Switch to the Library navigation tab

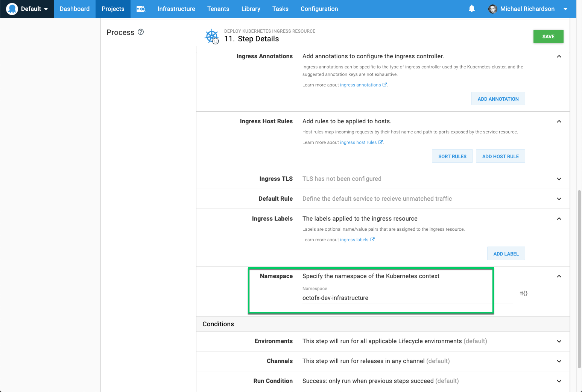251,9
